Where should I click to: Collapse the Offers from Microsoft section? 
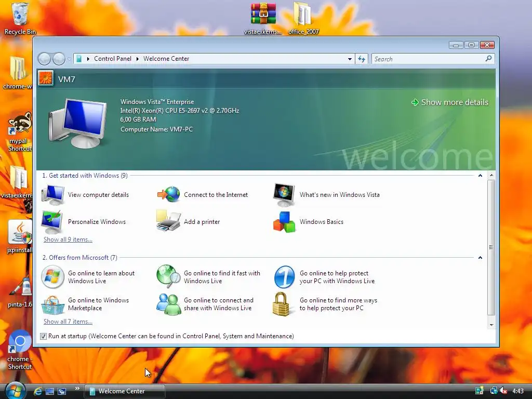coord(480,258)
